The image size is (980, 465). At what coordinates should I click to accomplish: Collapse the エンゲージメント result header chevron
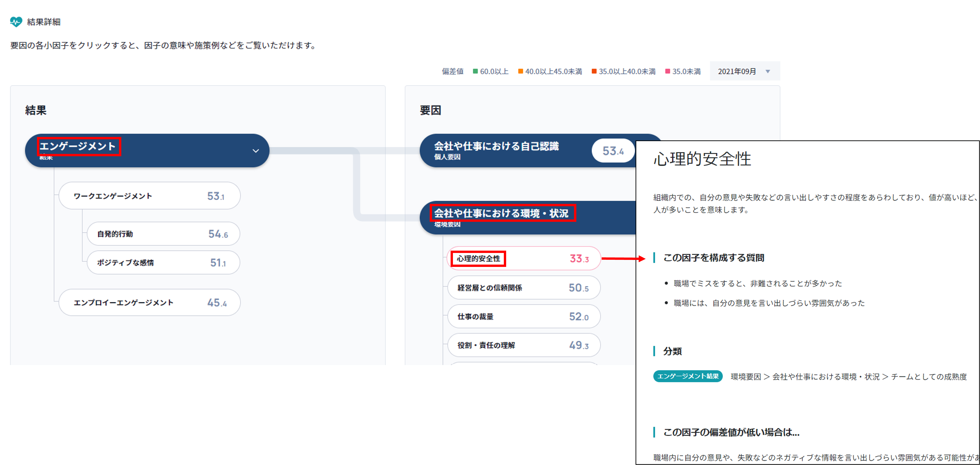coord(256,151)
